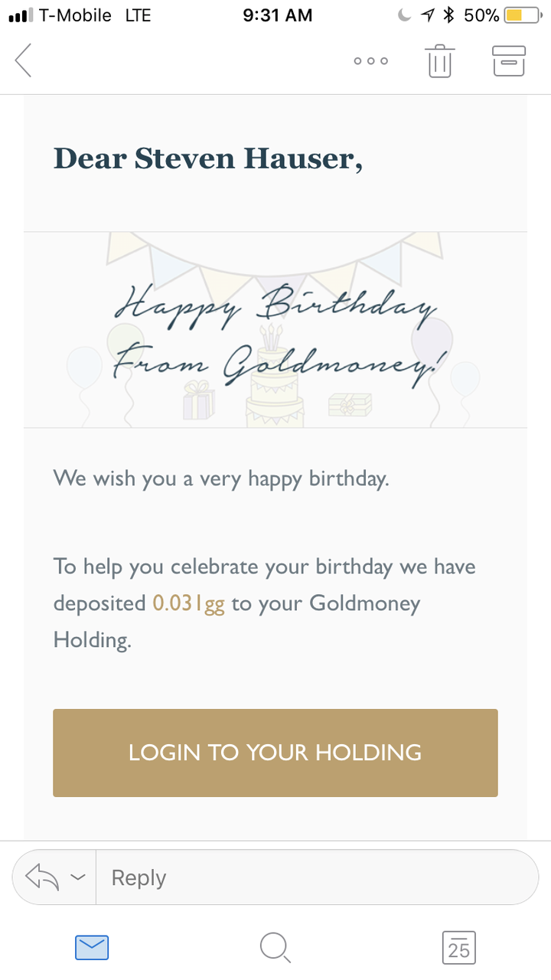Tap the battery indicator in status bar
This screenshot has height=980, width=551.
pos(524,15)
